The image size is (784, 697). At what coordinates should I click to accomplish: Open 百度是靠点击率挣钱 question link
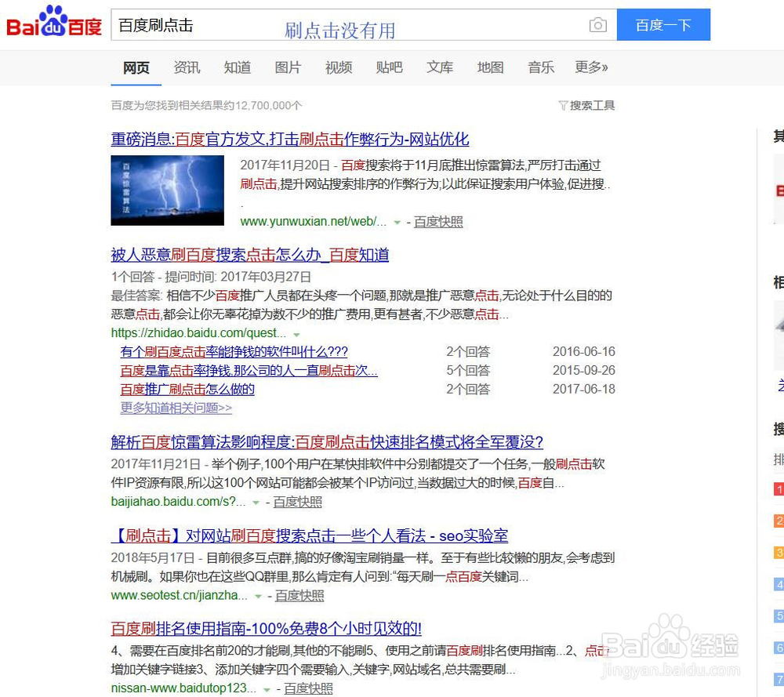[249, 371]
